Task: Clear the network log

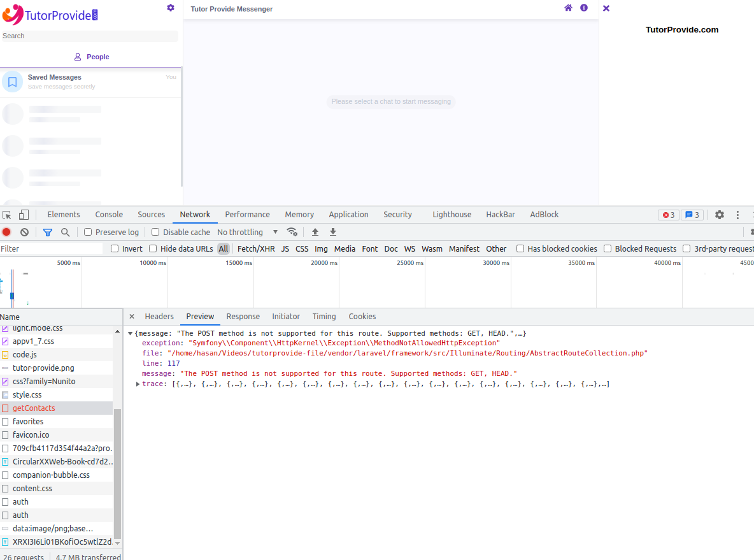Action: 24,232
